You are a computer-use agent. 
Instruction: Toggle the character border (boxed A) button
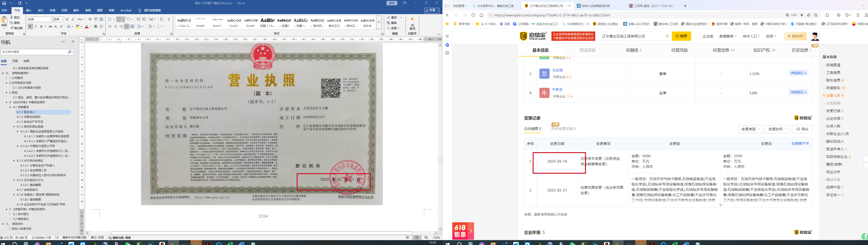click(x=101, y=19)
